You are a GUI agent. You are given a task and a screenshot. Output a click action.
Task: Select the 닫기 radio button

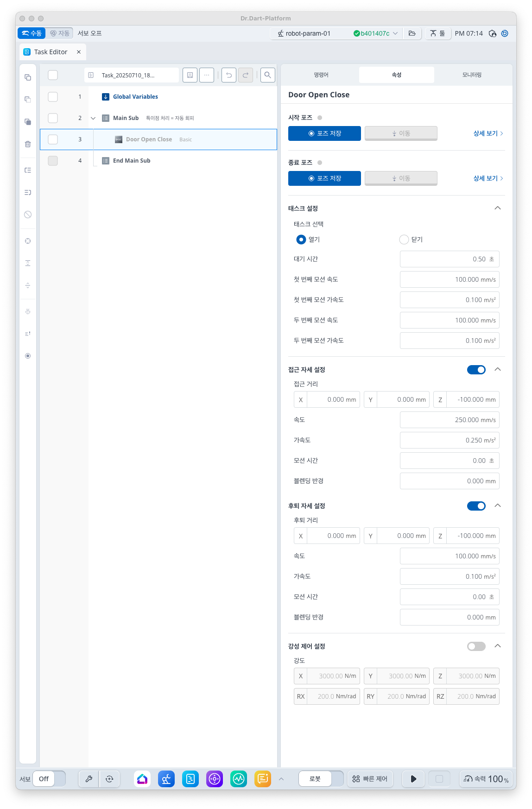(404, 240)
